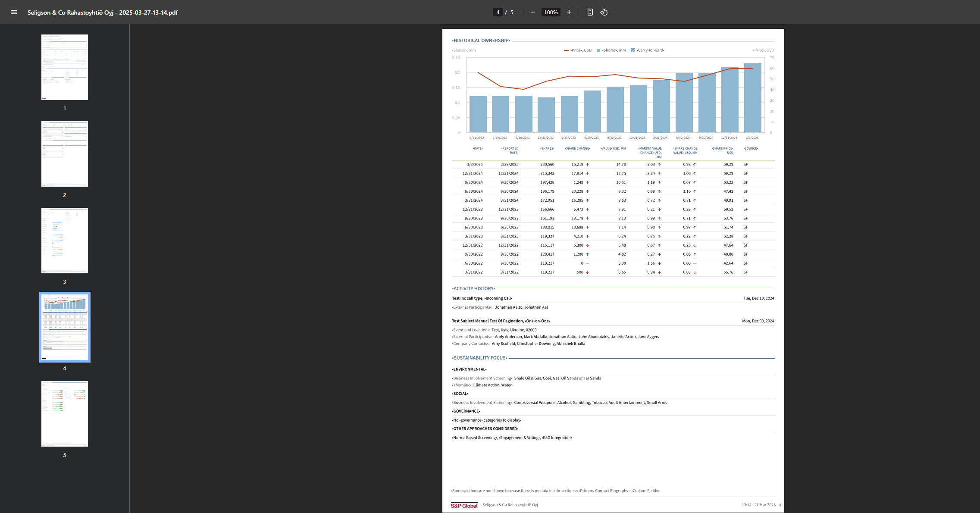Click the zoom in plus button
This screenshot has height=513, width=980.
pyautogui.click(x=569, y=12)
